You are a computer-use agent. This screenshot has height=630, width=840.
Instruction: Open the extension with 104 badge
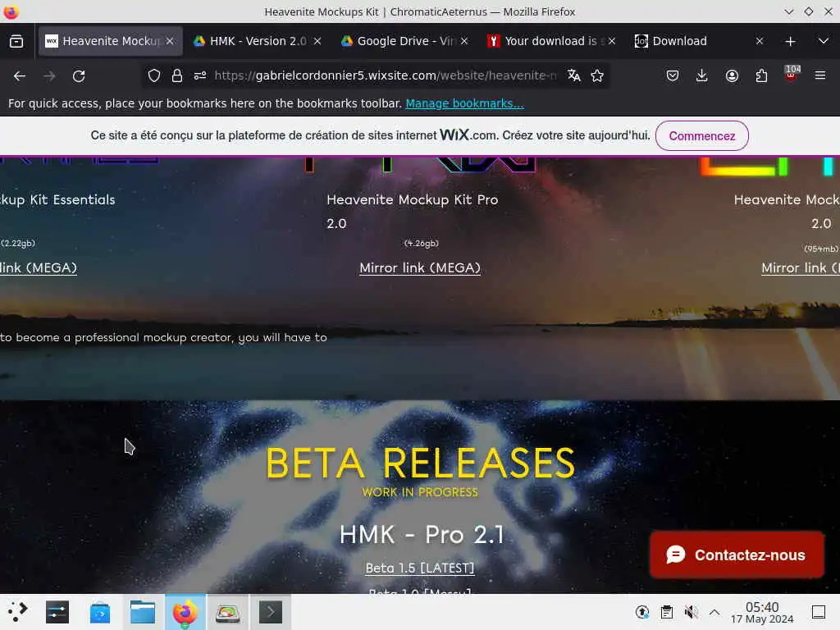click(792, 74)
